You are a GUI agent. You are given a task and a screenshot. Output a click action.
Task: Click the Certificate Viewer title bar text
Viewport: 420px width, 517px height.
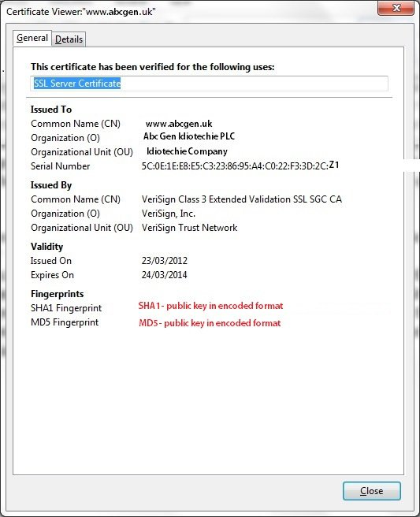pos(80,12)
